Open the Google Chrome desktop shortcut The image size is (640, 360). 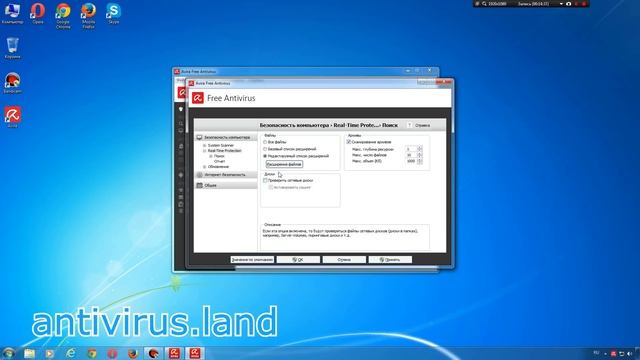pyautogui.click(x=63, y=16)
